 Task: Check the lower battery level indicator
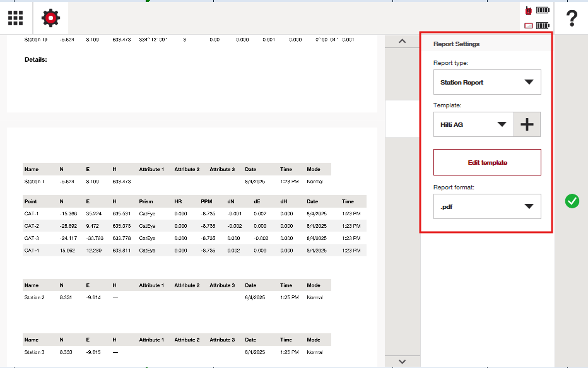click(543, 26)
